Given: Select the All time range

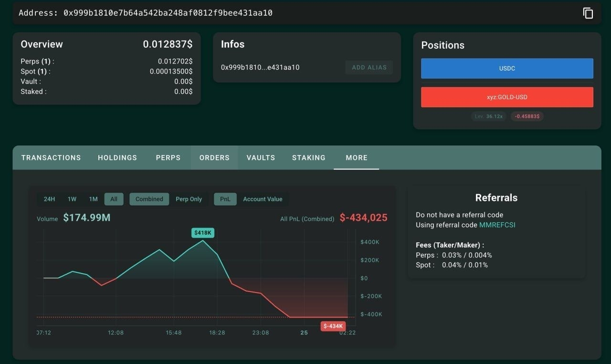Looking at the screenshot, I should coord(114,199).
